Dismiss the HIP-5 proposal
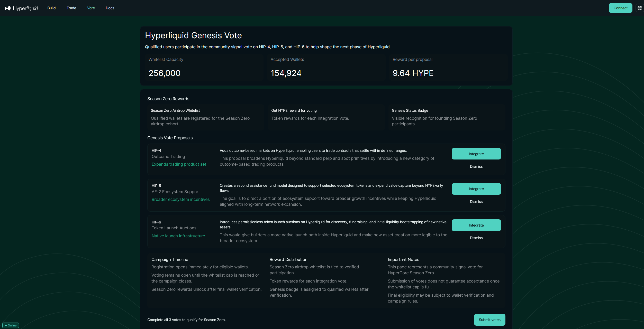This screenshot has width=644, height=329. 476,202
